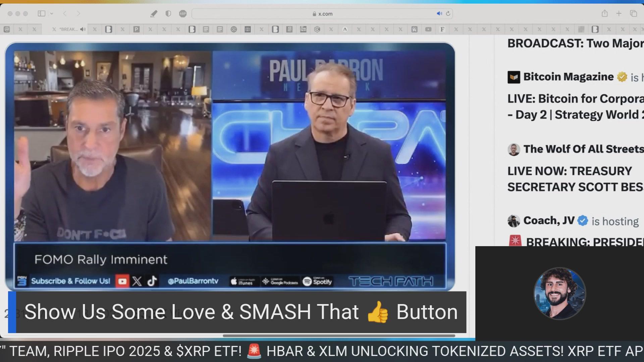Click the highlighter pen extension icon
The image size is (644, 362).
pos(154,13)
